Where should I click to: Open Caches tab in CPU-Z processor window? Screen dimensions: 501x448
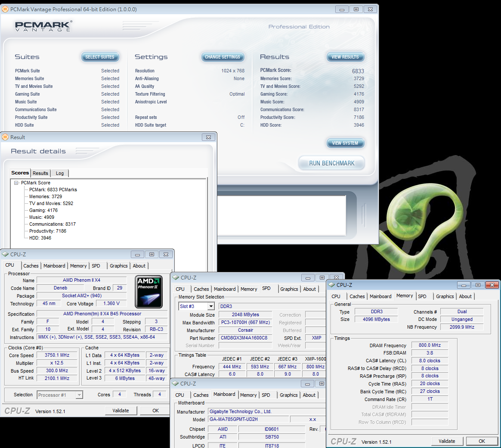[x=31, y=266]
